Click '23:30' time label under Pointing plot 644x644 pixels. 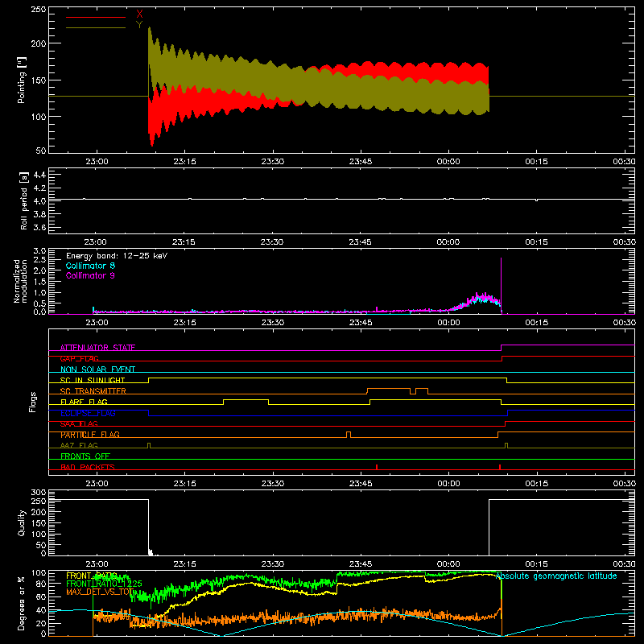click(x=273, y=162)
